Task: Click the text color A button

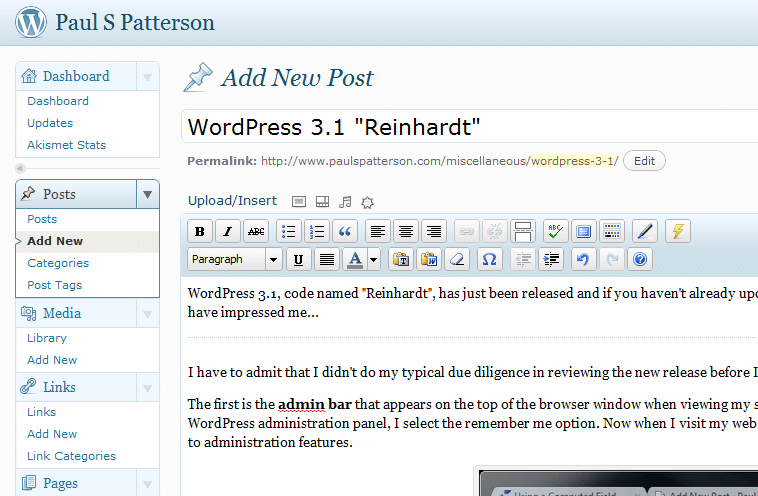Action: click(x=355, y=260)
